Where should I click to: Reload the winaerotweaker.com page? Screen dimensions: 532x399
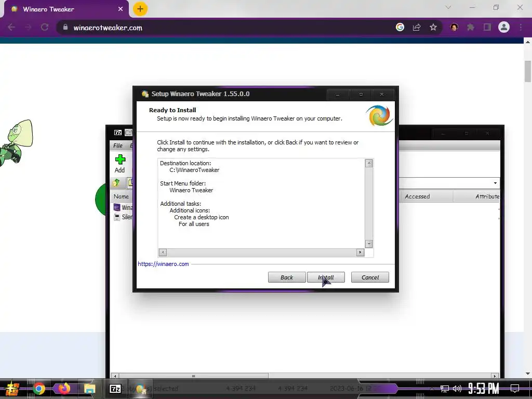pos(45,28)
